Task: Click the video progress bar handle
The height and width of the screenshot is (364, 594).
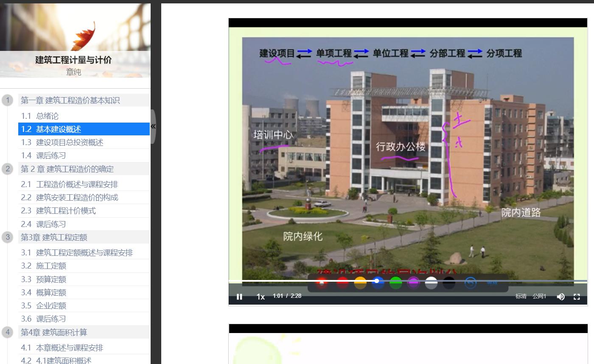Action: click(x=376, y=281)
